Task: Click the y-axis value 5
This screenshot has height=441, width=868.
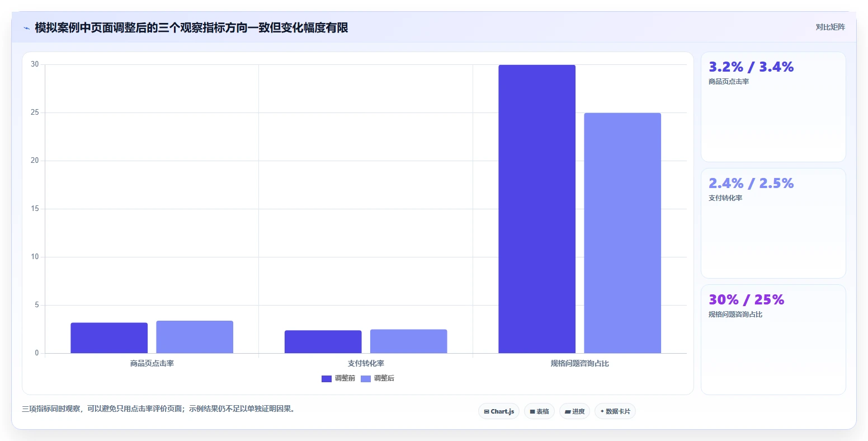Action: tap(37, 305)
